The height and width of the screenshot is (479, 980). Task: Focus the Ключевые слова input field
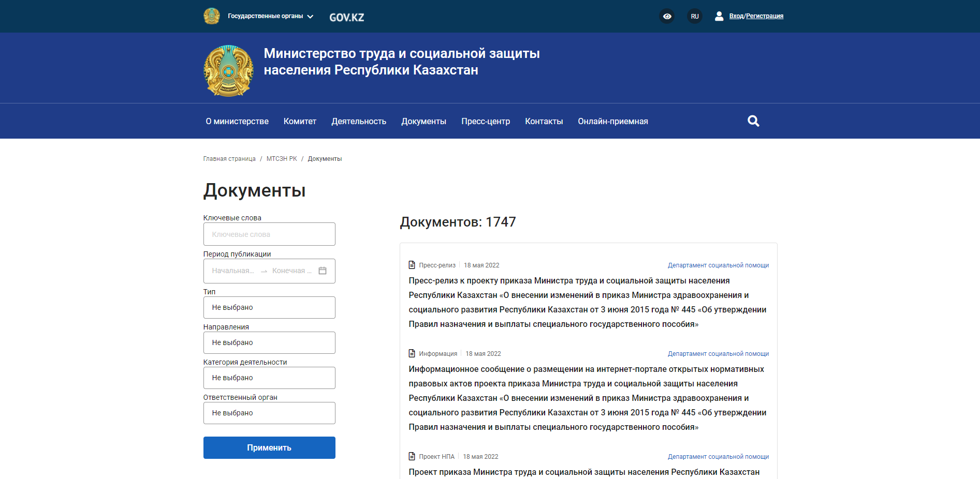coord(269,234)
